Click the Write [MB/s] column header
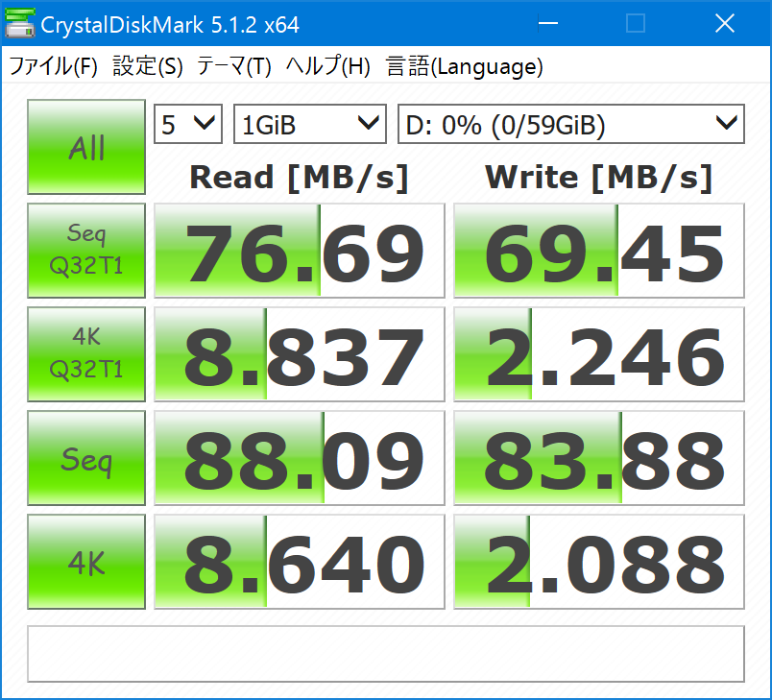 pyautogui.click(x=599, y=178)
